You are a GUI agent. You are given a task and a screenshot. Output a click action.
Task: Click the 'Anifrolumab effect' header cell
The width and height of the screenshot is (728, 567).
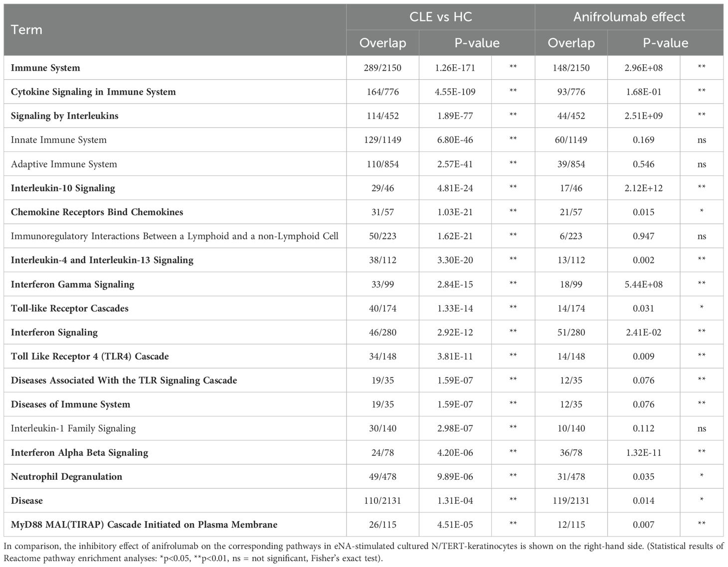coord(629,17)
